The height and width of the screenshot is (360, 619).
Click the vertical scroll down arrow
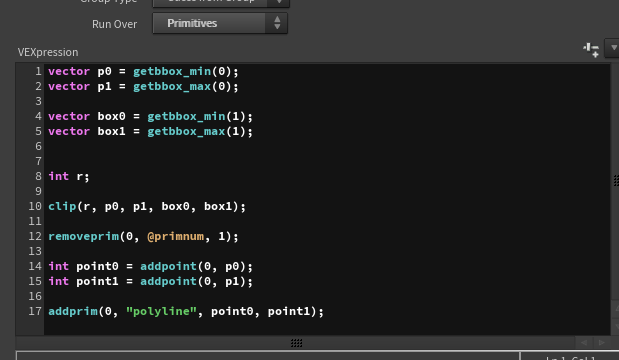pyautogui.click(x=615, y=326)
